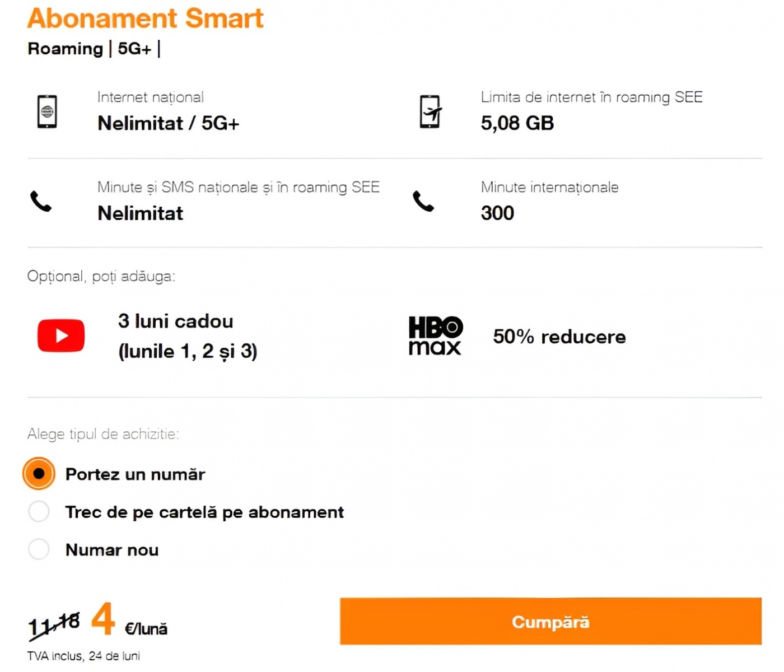Click the roaming phone with airplane icon
Viewport: 784px width, 672px height.
(x=430, y=111)
